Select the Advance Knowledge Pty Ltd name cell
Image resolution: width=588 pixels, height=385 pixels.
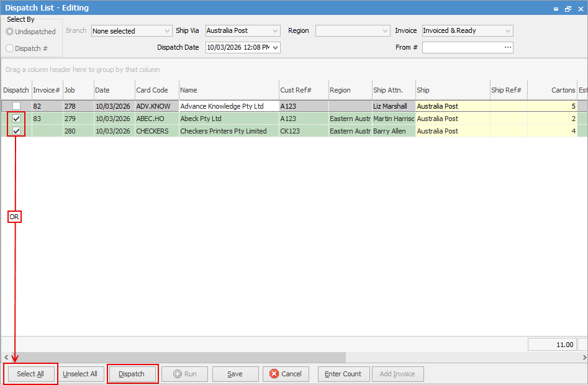pos(228,106)
